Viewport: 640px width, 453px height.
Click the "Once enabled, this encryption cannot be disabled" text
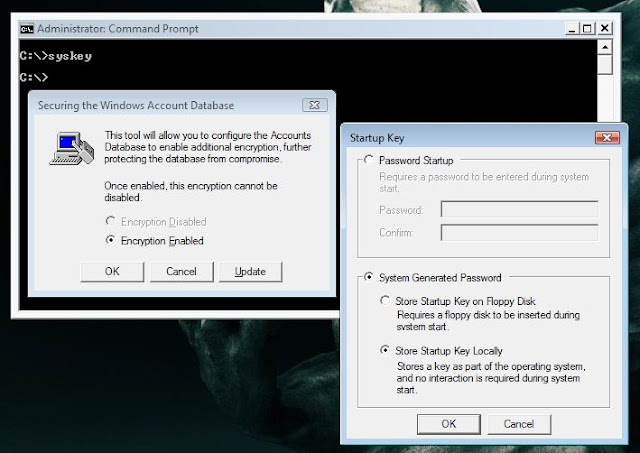(191, 191)
